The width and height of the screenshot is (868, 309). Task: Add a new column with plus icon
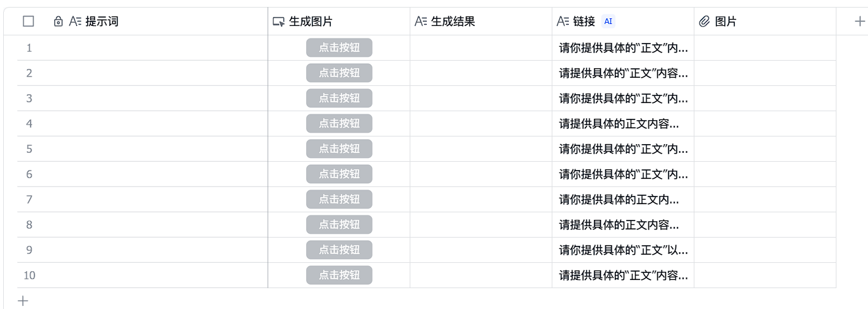tap(859, 21)
